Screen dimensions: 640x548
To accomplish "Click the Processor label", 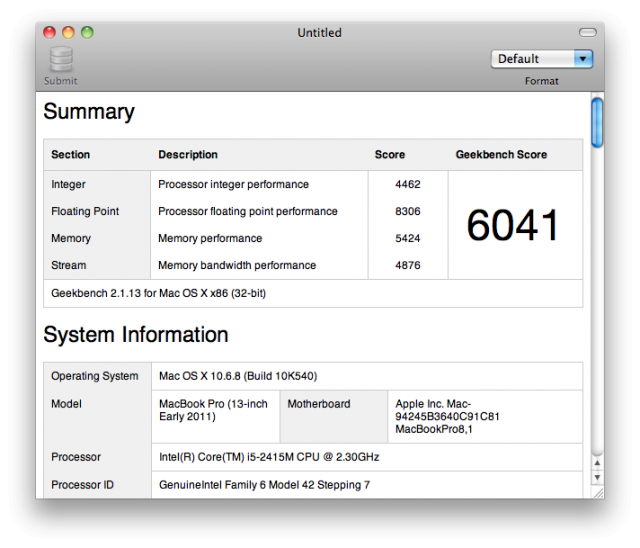I will (76, 457).
